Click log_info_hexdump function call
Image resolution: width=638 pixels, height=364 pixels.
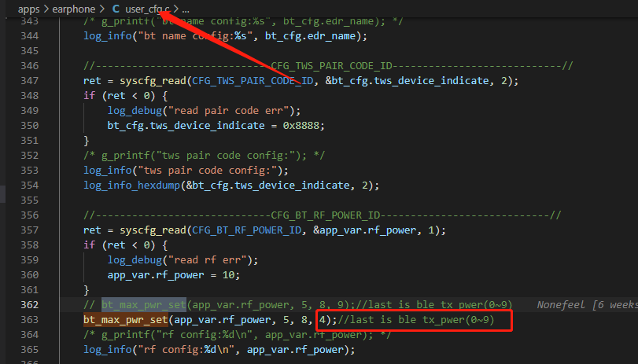pos(131,185)
